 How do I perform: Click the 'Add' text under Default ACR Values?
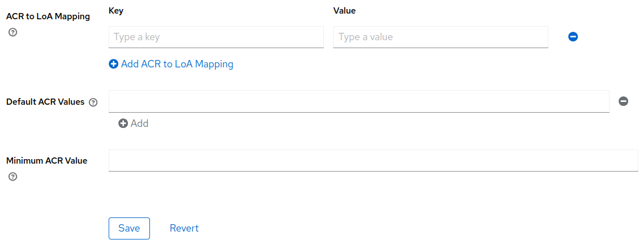pos(139,123)
